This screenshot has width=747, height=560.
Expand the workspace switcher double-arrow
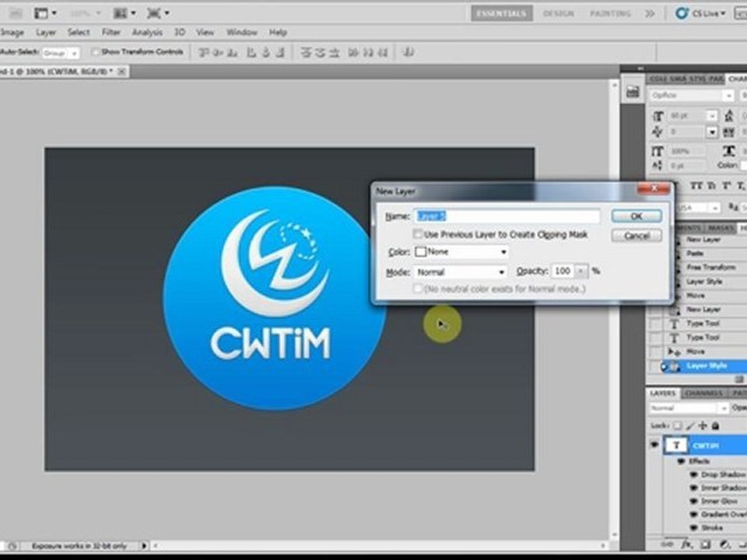[x=650, y=13]
